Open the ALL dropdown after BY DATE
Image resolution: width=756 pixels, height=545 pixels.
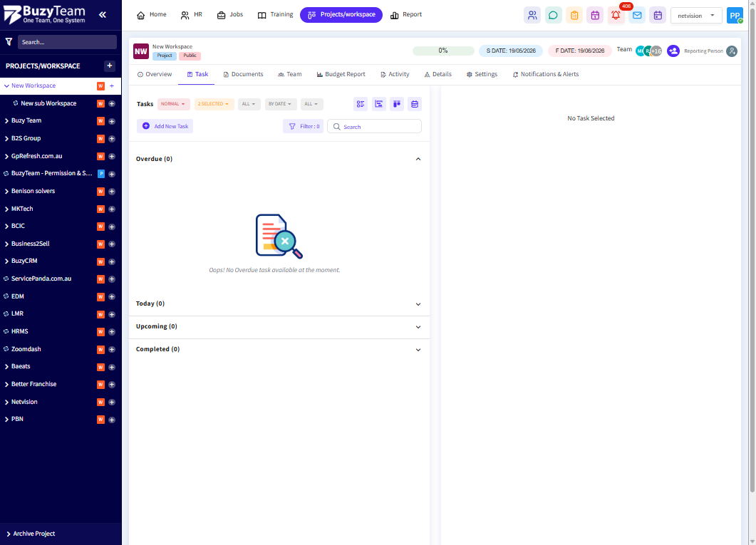click(x=311, y=104)
